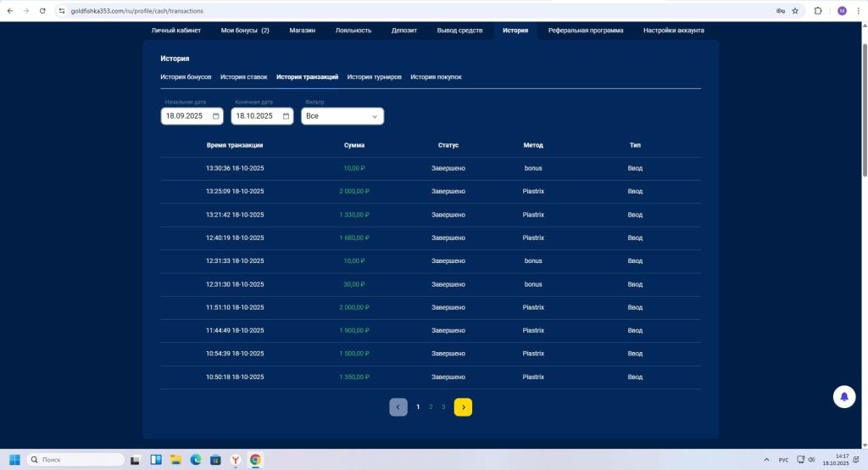
Task: Reload the page with refresh icon
Action: (x=42, y=10)
